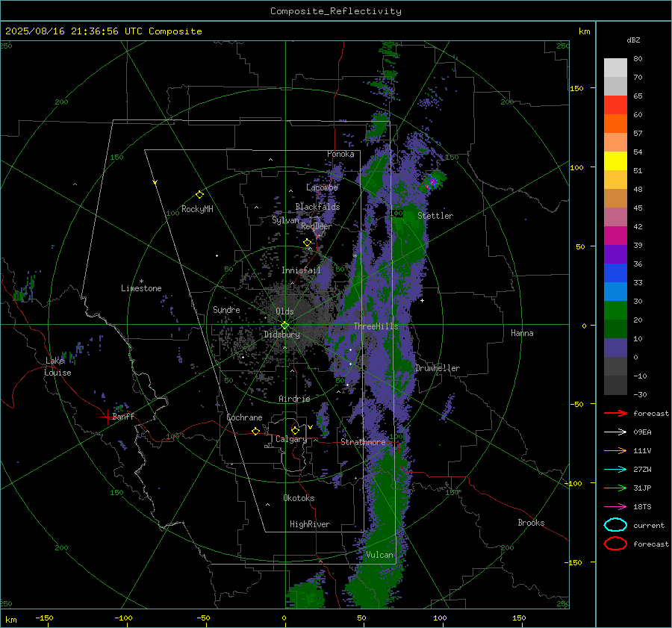Click the Lake Louise label
The height and width of the screenshot is (628, 672).
[x=58, y=367]
